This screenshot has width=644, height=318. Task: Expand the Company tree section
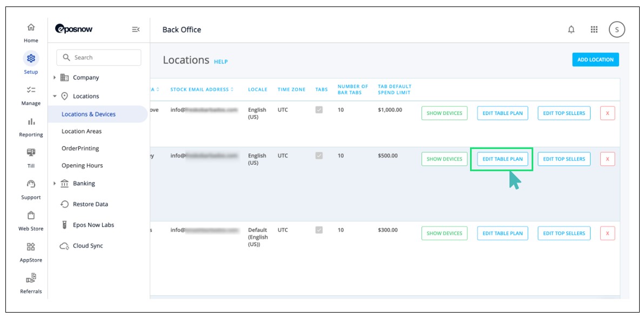55,78
